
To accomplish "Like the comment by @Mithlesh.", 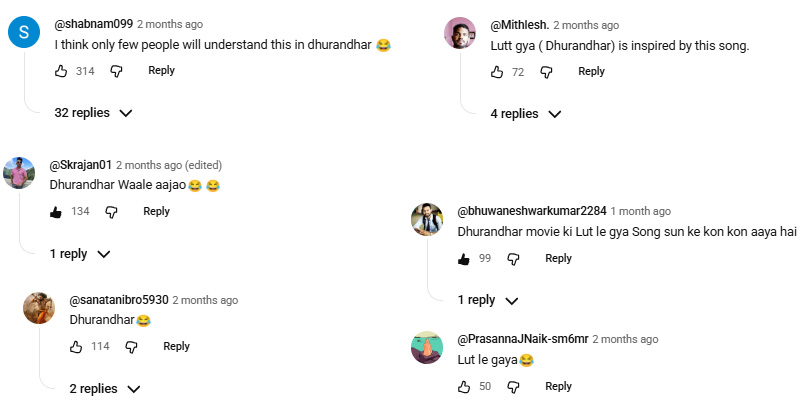I will (x=497, y=72).
